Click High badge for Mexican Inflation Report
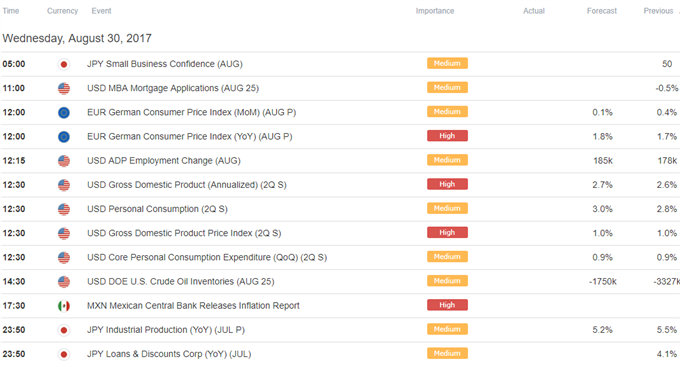 447,305
